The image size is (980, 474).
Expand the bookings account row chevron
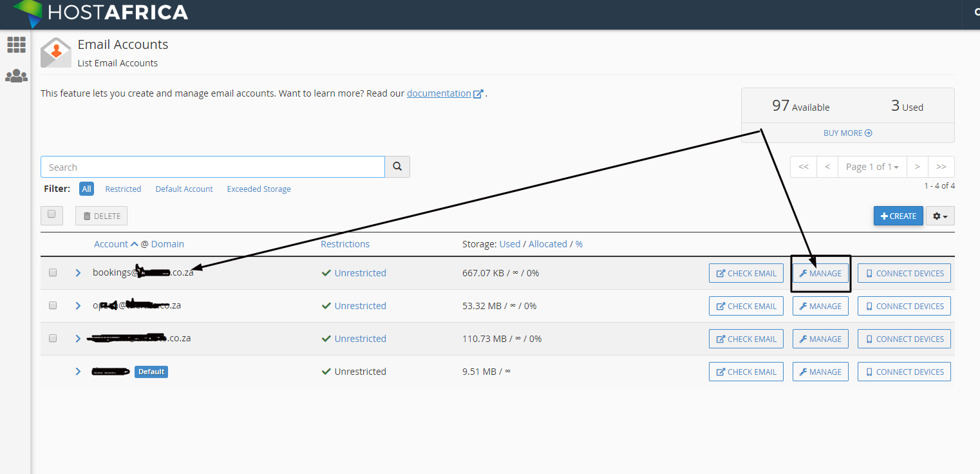point(78,273)
